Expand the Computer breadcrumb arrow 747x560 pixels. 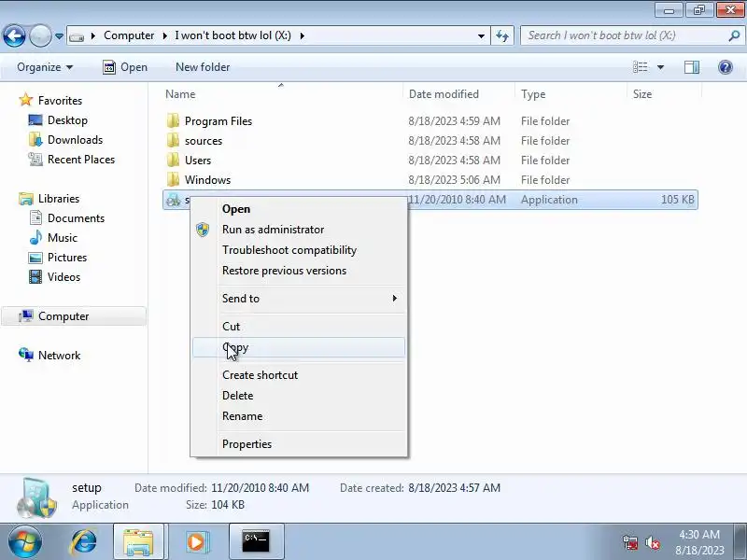[x=93, y=35]
